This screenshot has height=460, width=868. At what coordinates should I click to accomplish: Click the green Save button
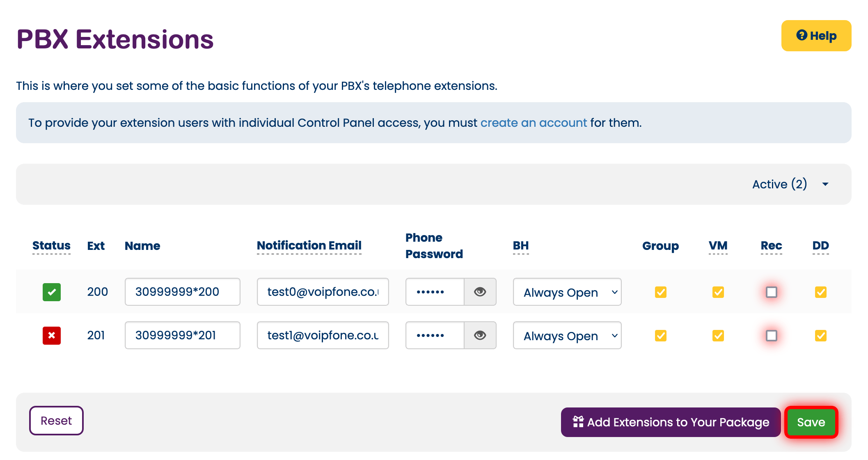click(811, 422)
